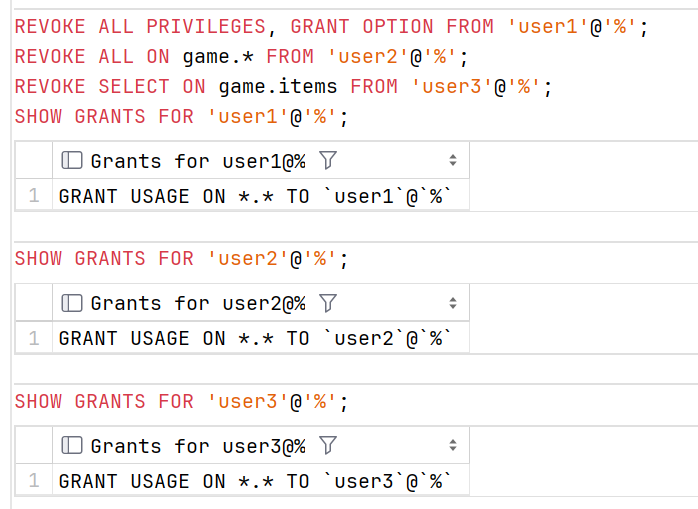Image resolution: width=698 pixels, height=509 pixels.
Task: Click the SHOW GRANTS FOR 'user3' statement
Action: 181,402
